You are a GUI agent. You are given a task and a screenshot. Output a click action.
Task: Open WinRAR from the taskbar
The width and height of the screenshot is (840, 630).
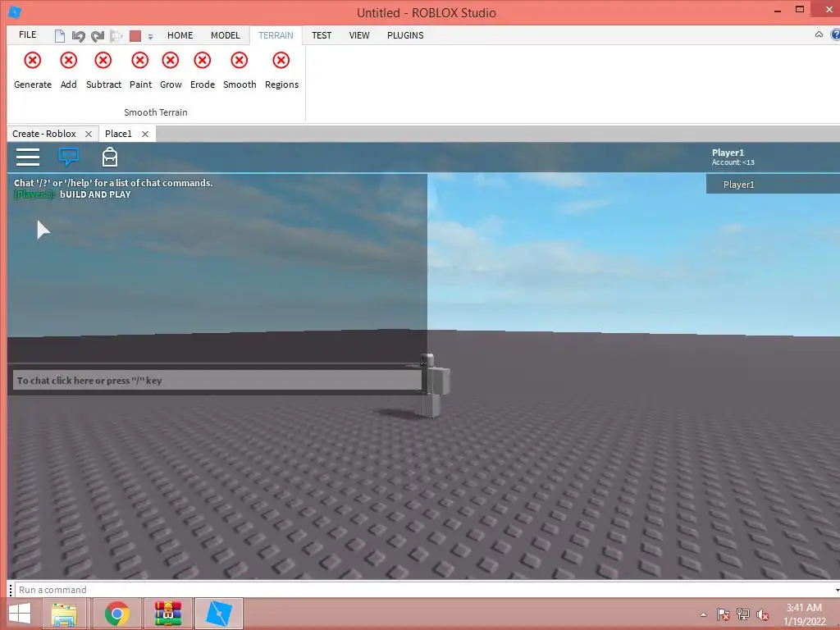coord(167,614)
